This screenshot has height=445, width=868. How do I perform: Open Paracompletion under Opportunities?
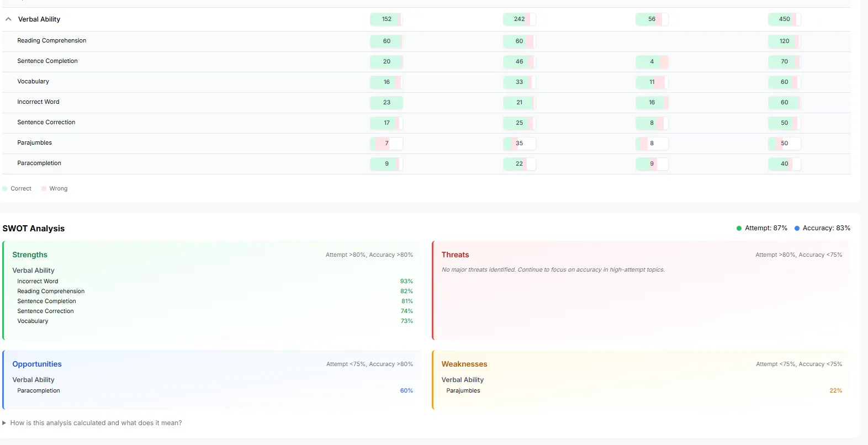tap(39, 391)
